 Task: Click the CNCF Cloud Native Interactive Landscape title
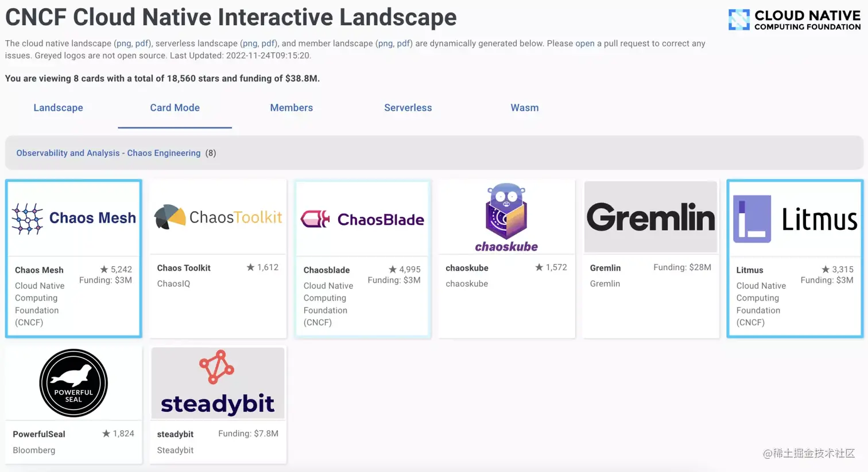click(x=231, y=17)
